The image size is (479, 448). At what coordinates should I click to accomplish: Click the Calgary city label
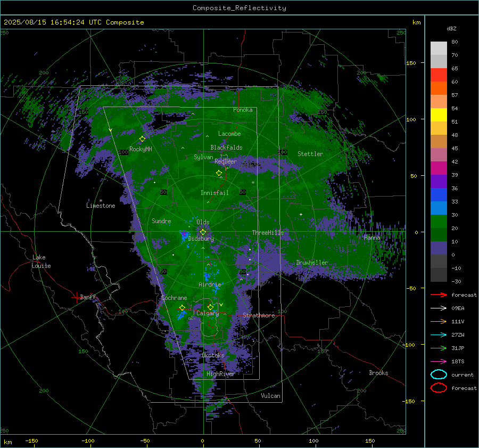pyautogui.click(x=208, y=313)
